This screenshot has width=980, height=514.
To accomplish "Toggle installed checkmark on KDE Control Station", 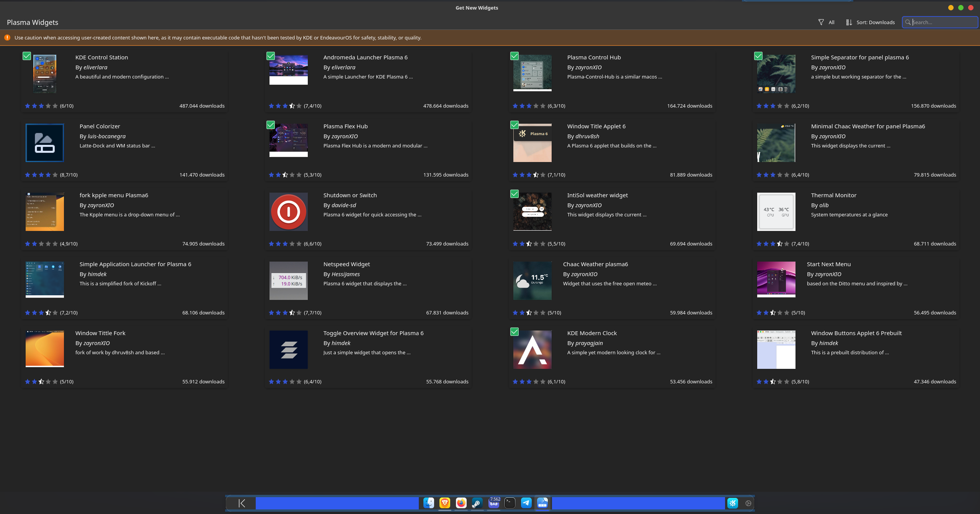I will click(x=27, y=56).
